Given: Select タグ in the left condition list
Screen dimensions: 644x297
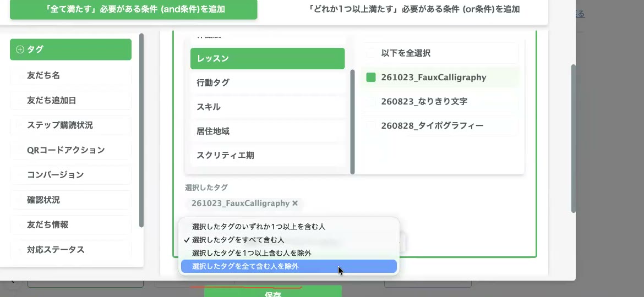Looking at the screenshot, I should [70, 50].
